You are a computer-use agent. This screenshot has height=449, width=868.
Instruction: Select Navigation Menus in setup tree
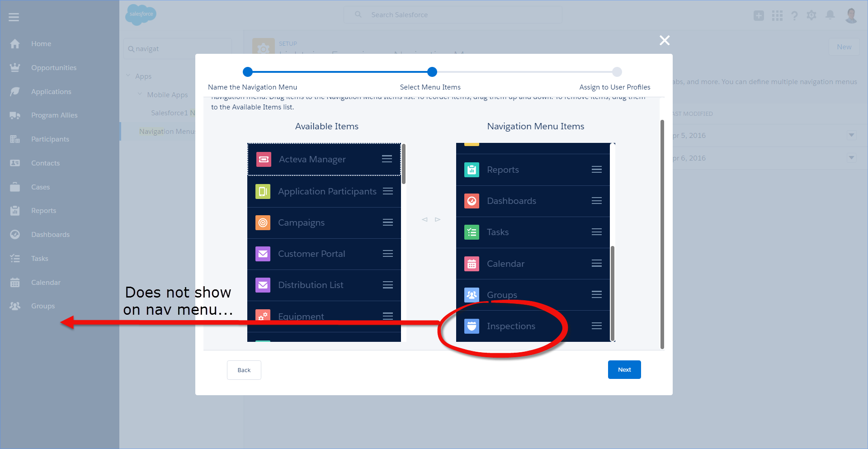167,132
